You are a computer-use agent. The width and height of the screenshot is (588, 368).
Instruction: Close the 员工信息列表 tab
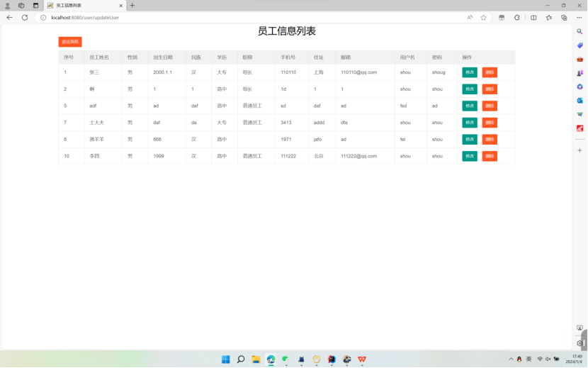(x=120, y=6)
